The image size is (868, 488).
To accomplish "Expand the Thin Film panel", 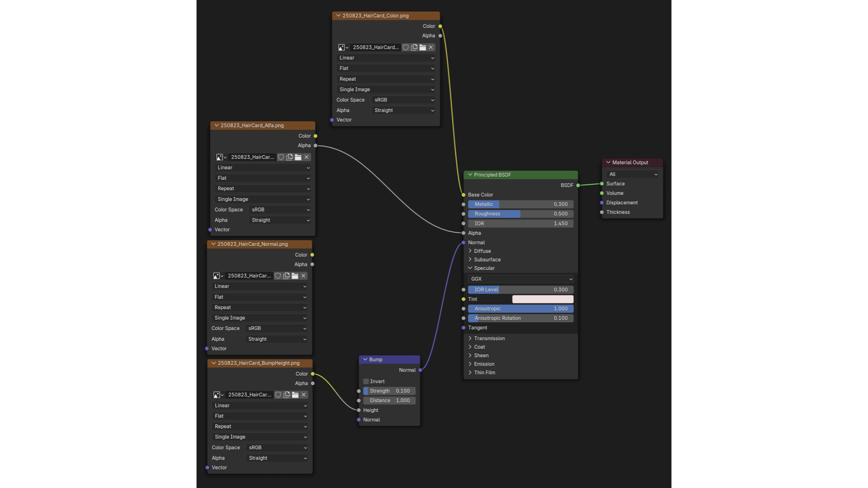I will pyautogui.click(x=470, y=373).
